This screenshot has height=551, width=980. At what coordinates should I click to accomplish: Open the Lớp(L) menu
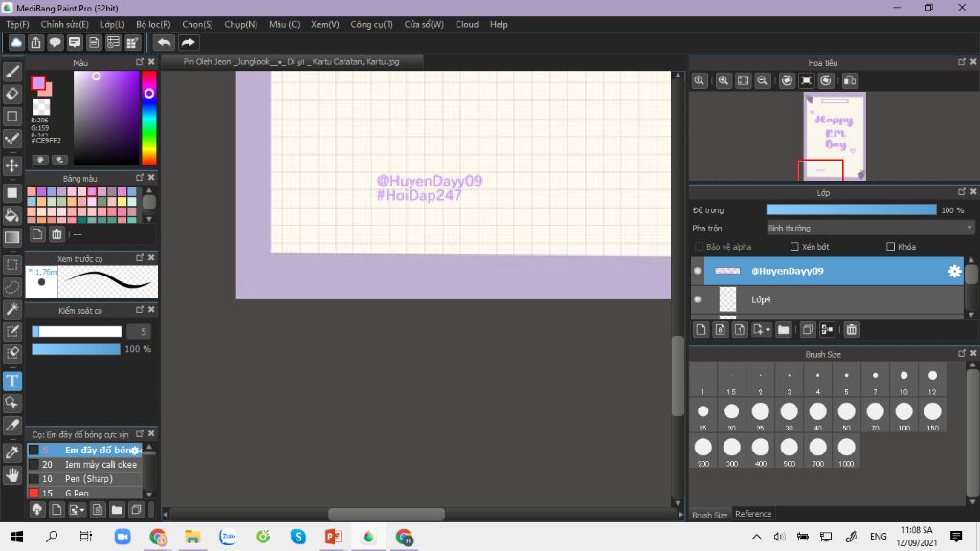point(113,24)
